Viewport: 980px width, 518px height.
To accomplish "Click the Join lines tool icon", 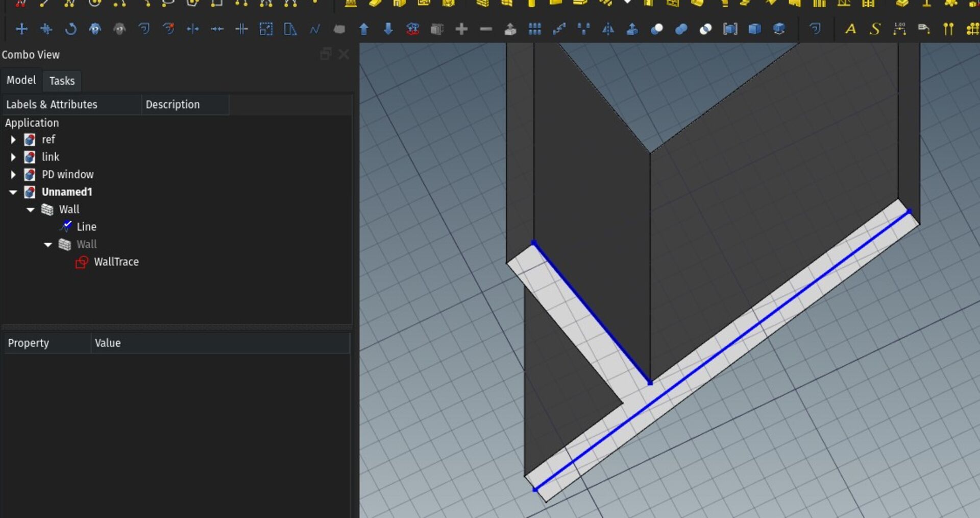I will pos(217,29).
